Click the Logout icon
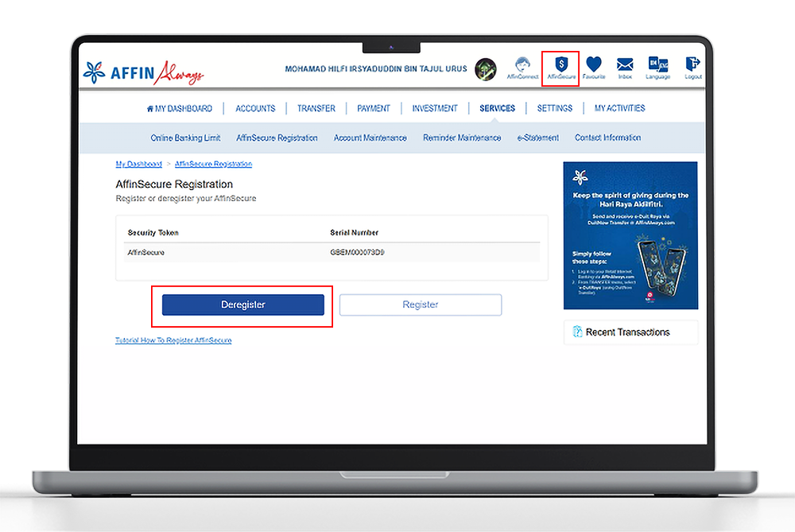The height and width of the screenshot is (532, 795). 692,67
